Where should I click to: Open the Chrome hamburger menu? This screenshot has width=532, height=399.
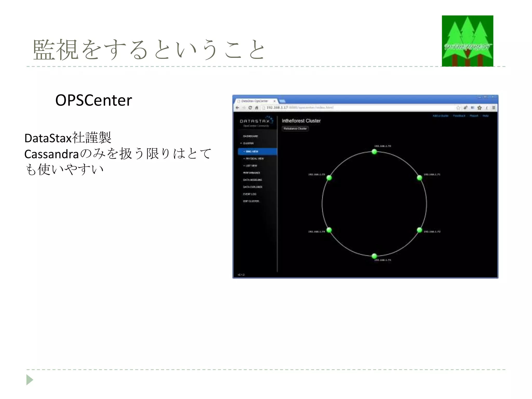494,108
